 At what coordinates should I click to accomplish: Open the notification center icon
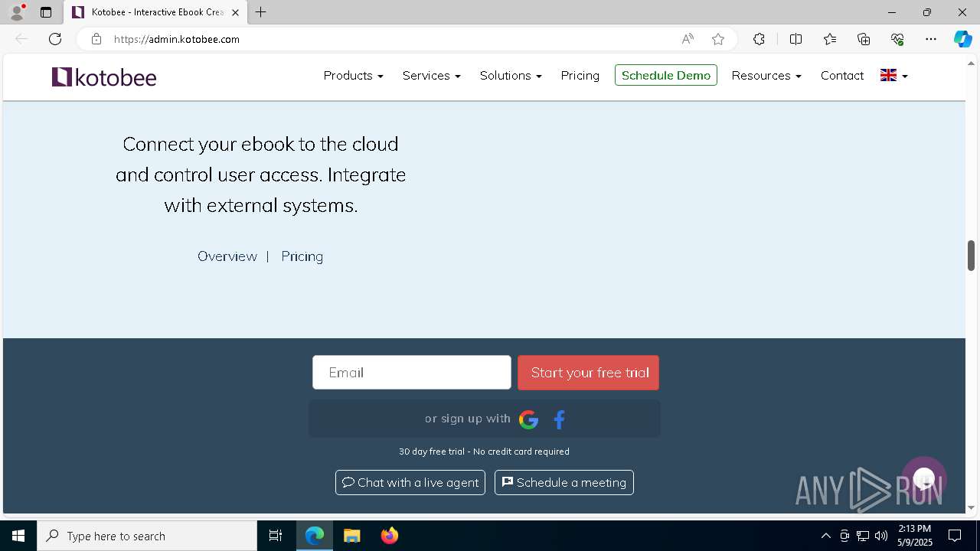[955, 536]
